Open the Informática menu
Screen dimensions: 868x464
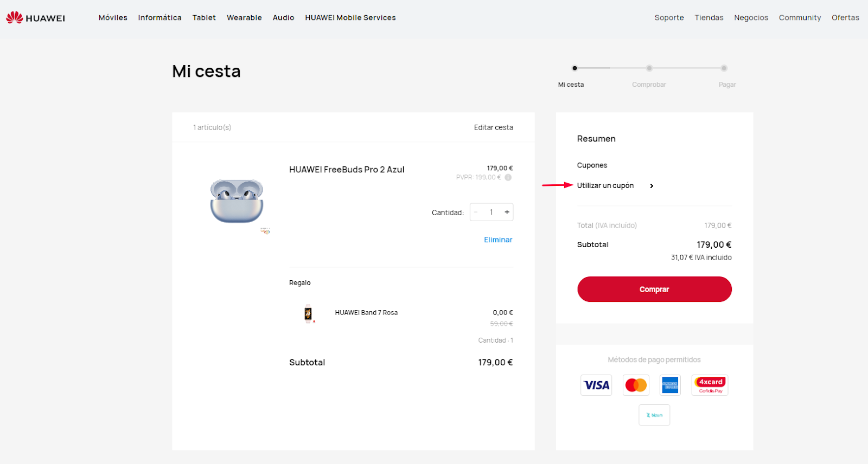(159, 18)
